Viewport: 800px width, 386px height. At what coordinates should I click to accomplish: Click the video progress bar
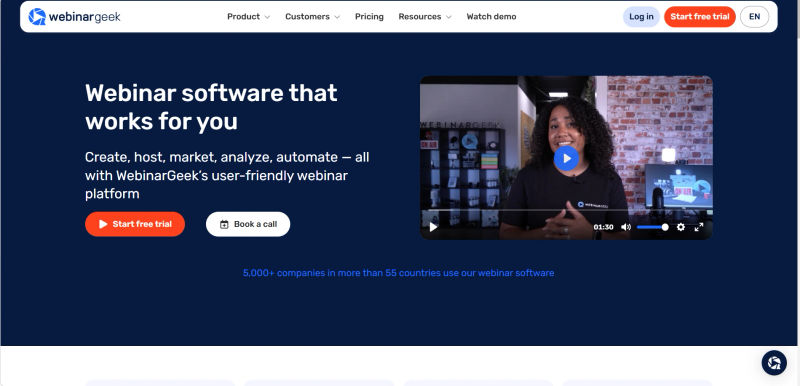coord(566,210)
